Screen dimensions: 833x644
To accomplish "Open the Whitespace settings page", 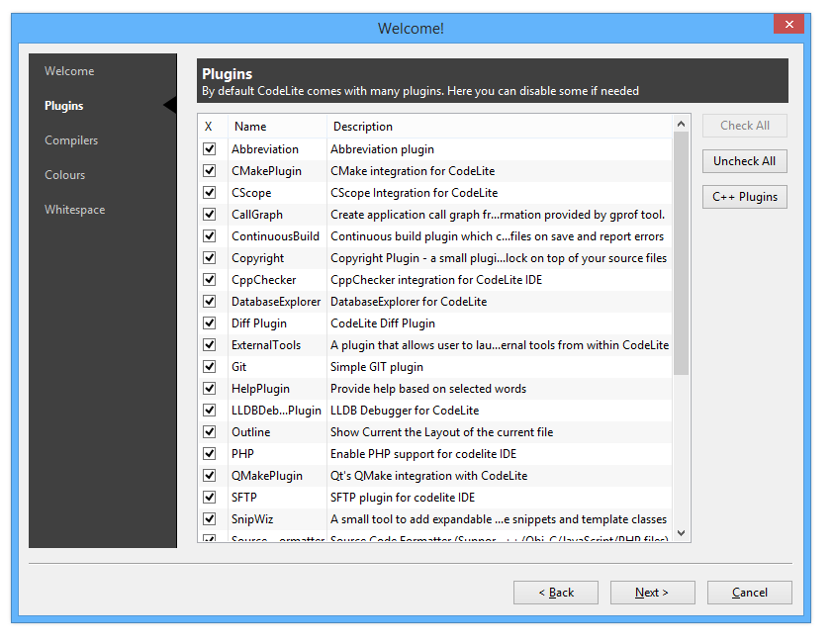I will pos(75,210).
